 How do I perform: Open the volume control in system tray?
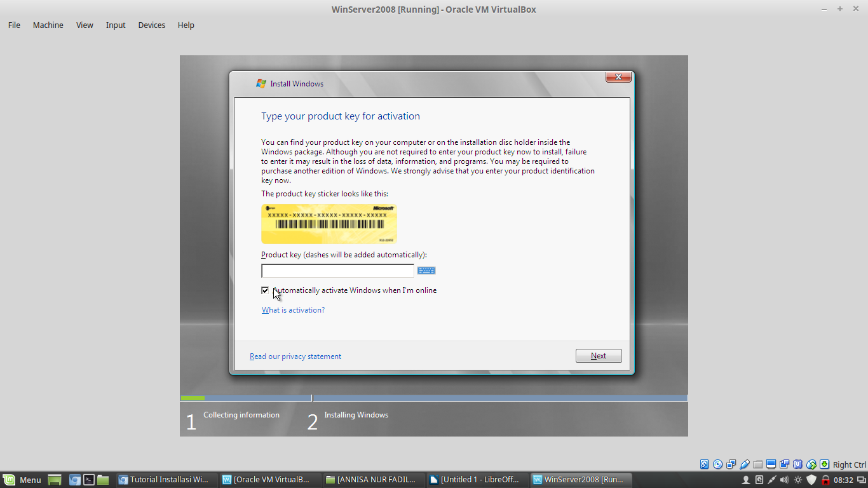click(x=784, y=480)
